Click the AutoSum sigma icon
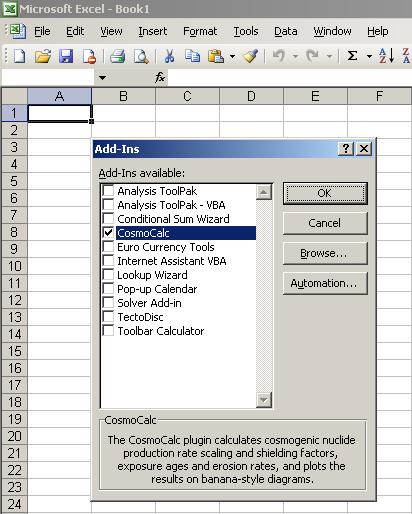Image resolution: width=412 pixels, height=514 pixels. tap(352, 56)
